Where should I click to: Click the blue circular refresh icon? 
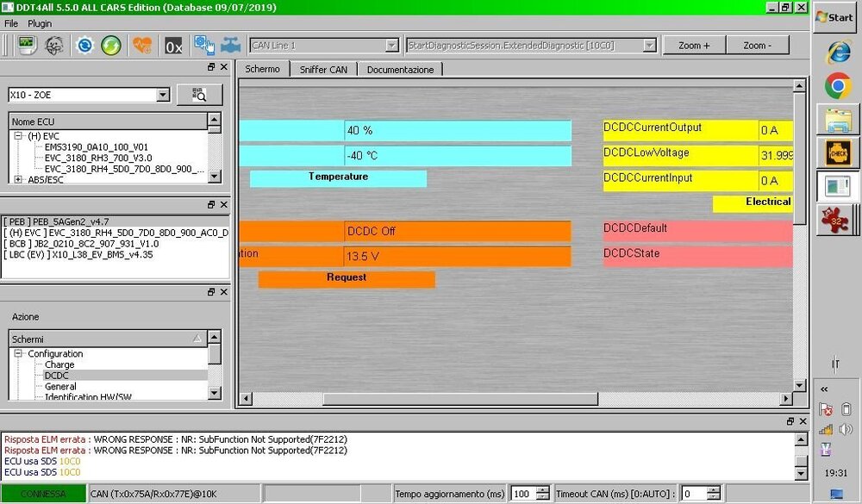[84, 45]
